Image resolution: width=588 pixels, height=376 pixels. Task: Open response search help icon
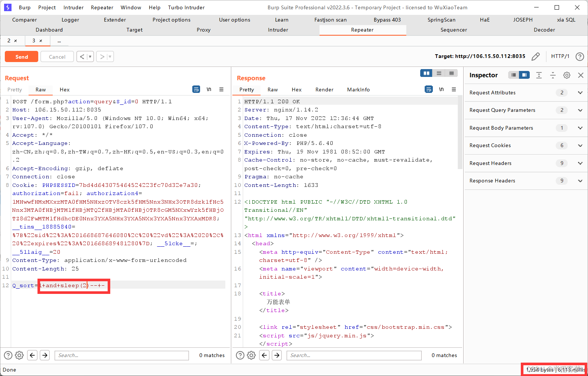(x=240, y=355)
